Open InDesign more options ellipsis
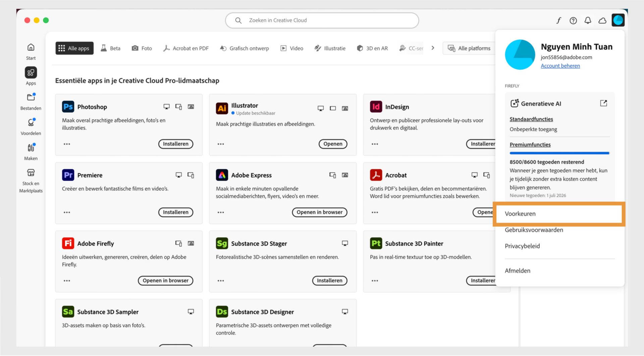Screen dimensions: 644x356 click(x=375, y=144)
